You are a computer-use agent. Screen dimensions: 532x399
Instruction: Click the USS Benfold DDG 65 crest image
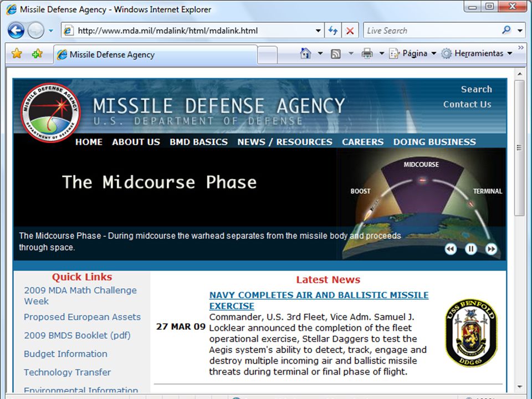click(x=471, y=332)
